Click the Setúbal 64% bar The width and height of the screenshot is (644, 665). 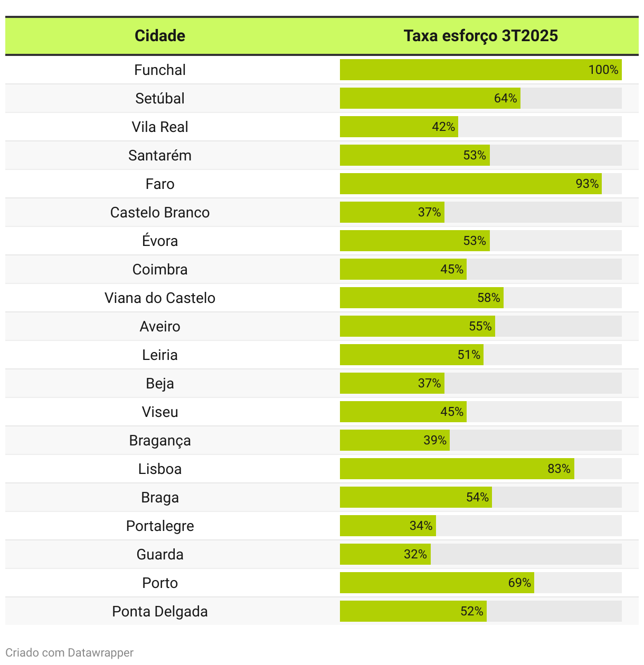(430, 98)
